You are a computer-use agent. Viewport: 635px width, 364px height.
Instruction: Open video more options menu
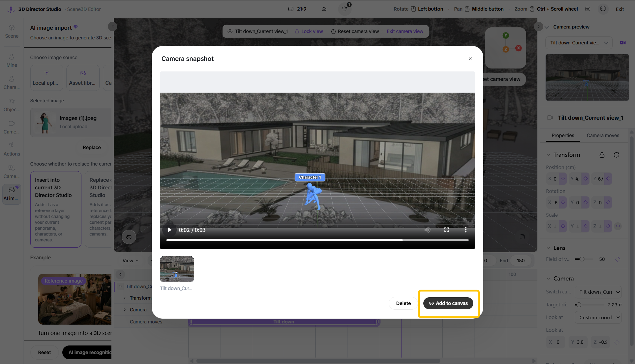(x=466, y=230)
